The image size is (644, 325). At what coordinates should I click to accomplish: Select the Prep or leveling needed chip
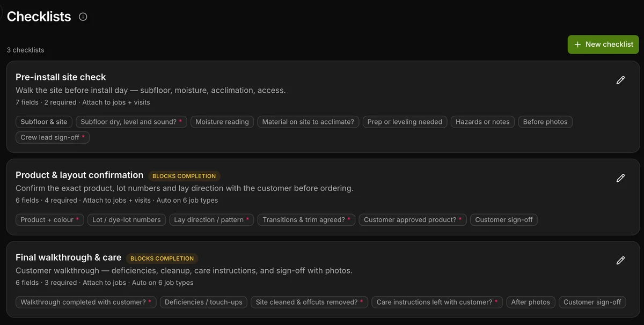[x=405, y=122]
